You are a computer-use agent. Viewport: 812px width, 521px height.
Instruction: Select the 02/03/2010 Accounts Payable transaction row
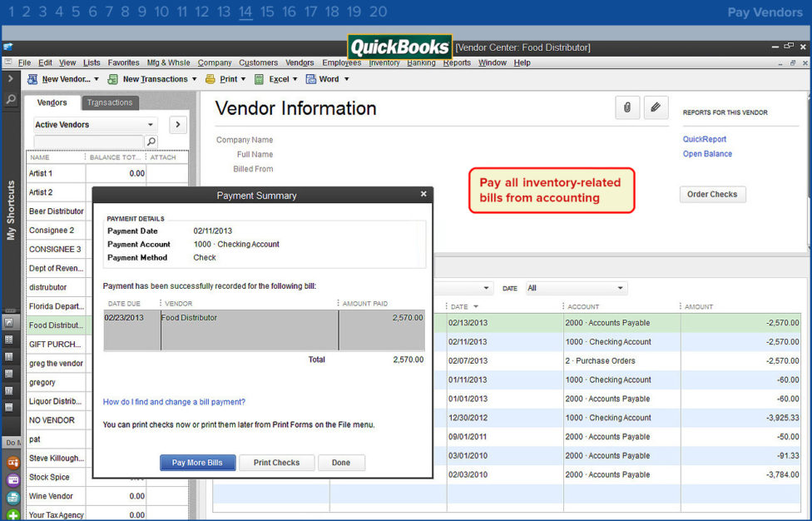616,474
